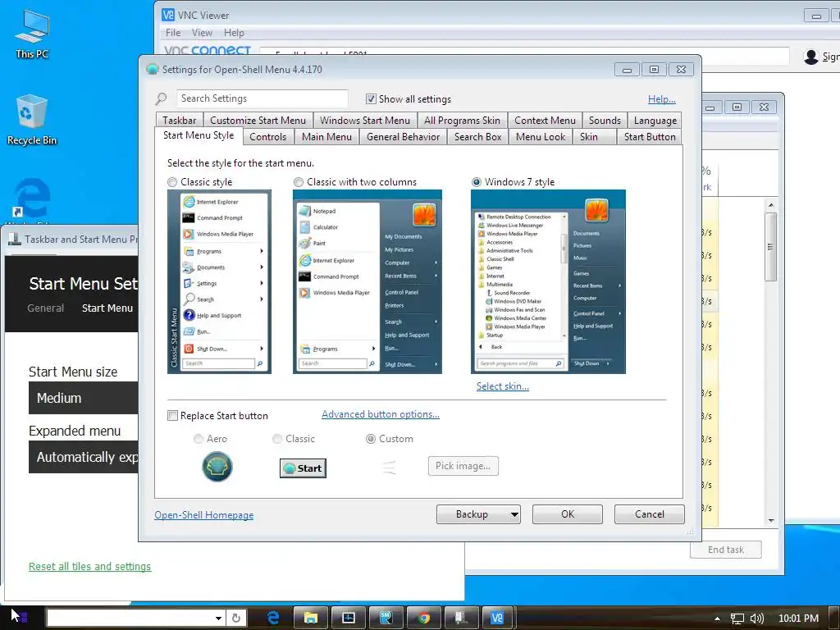Image resolution: width=840 pixels, height=630 pixels.
Task: Follow the Select skin link
Action: tap(503, 386)
